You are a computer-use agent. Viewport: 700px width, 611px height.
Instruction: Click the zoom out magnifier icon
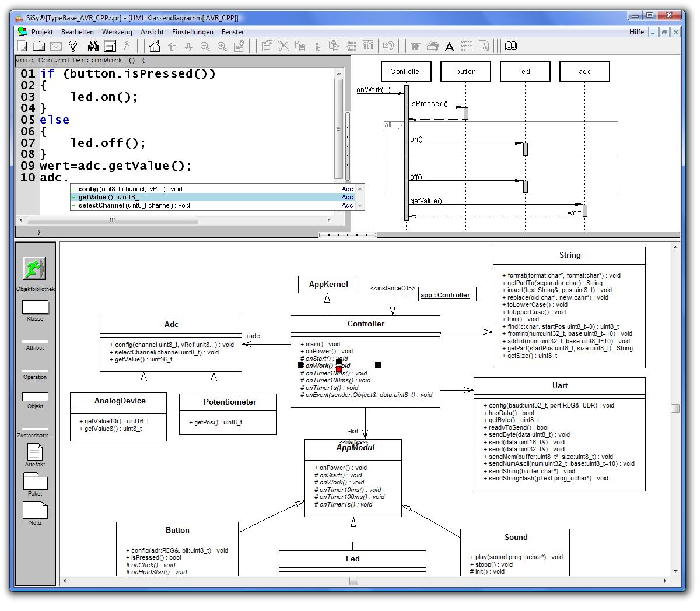[205, 46]
